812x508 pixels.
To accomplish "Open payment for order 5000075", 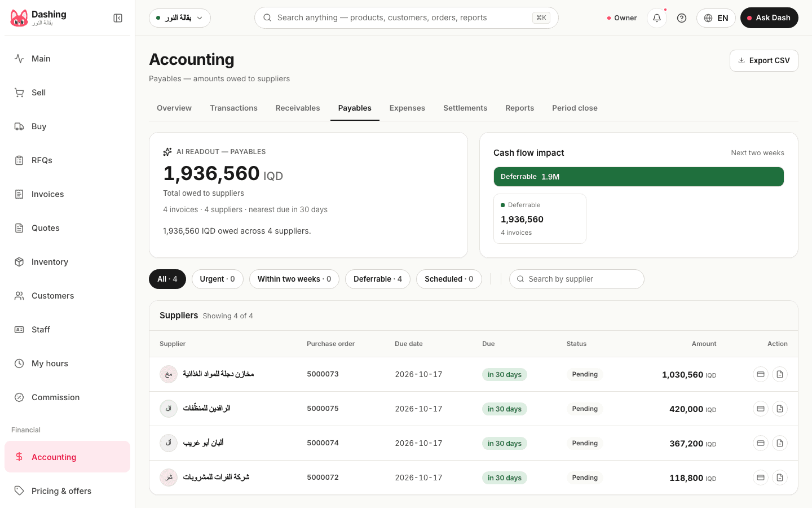I will (761, 409).
